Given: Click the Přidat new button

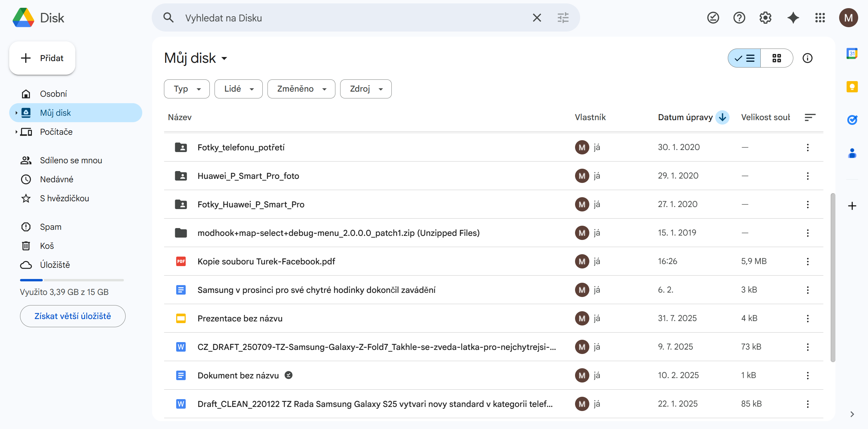Looking at the screenshot, I should pyautogui.click(x=42, y=58).
